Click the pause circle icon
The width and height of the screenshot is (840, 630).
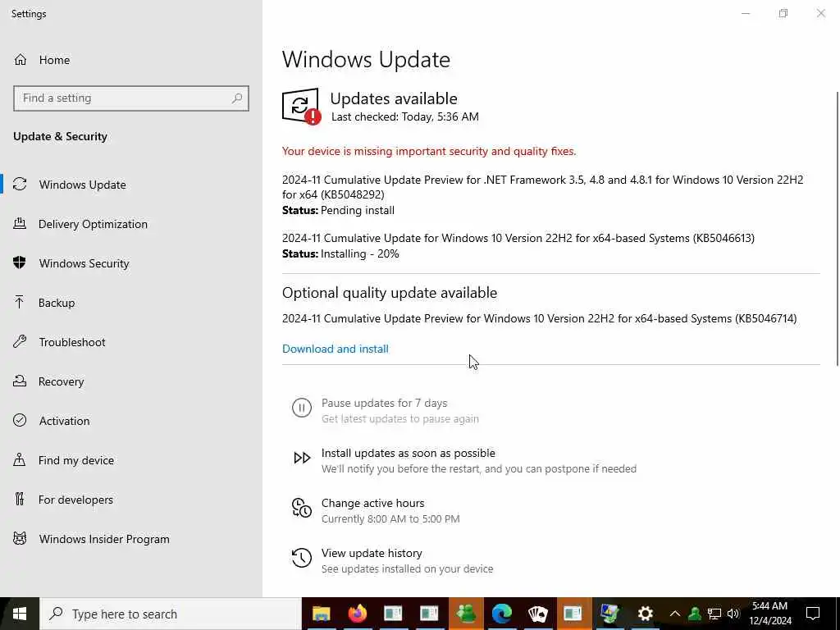pyautogui.click(x=302, y=408)
